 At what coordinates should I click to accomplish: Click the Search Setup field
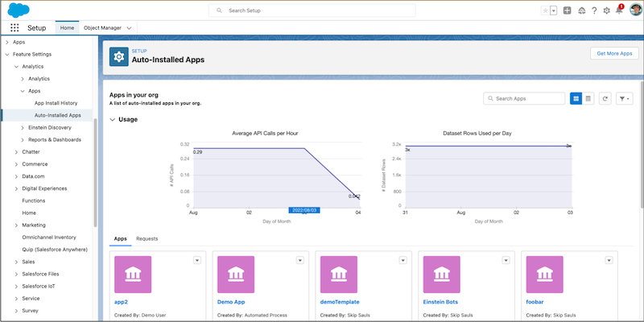tap(312, 10)
